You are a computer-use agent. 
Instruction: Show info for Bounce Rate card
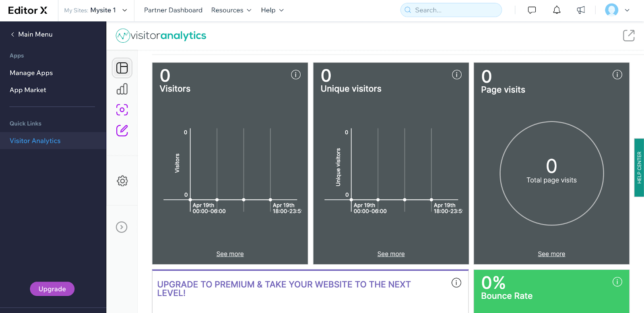coord(617,282)
